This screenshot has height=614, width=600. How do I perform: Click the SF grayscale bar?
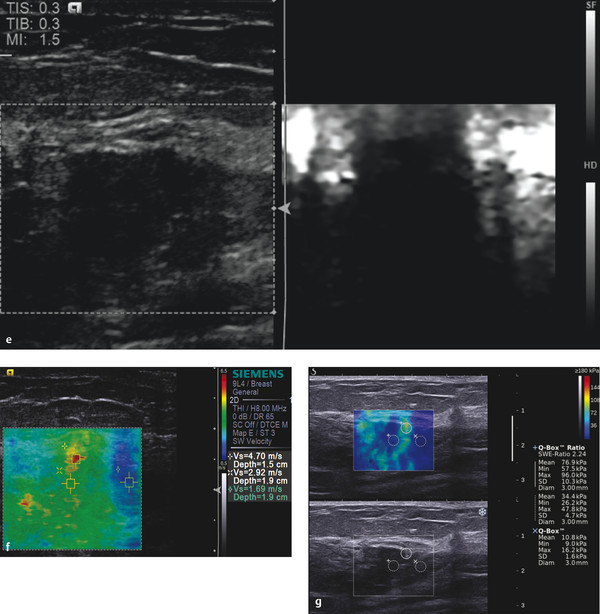(590, 70)
